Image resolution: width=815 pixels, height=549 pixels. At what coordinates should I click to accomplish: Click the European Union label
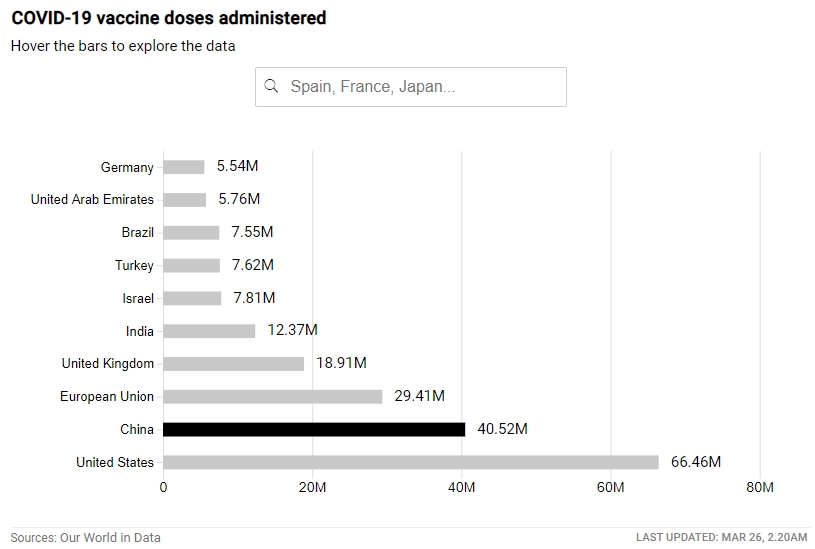(x=107, y=396)
